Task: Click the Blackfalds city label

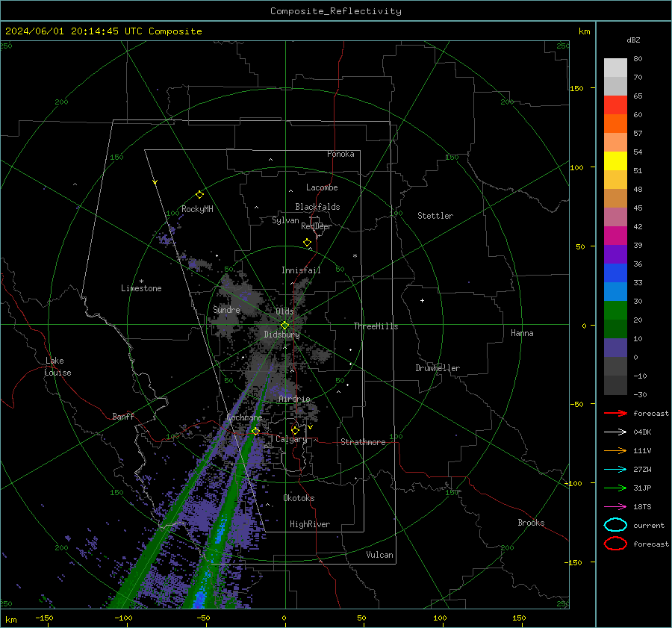Action: click(317, 207)
